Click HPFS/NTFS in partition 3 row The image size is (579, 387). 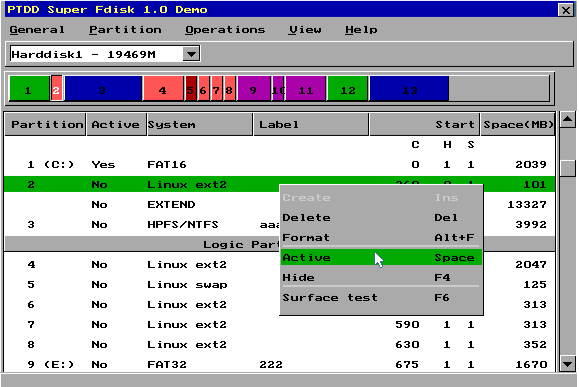pos(182,224)
